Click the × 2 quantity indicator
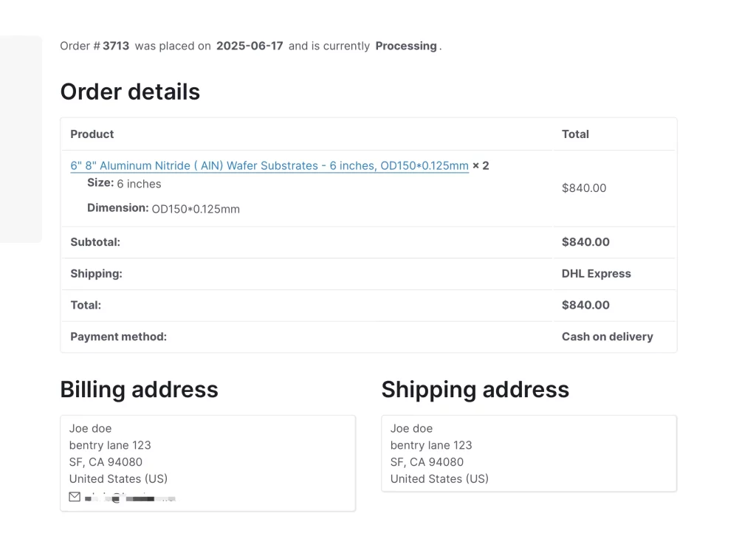This screenshot has width=756, height=550. click(x=481, y=166)
